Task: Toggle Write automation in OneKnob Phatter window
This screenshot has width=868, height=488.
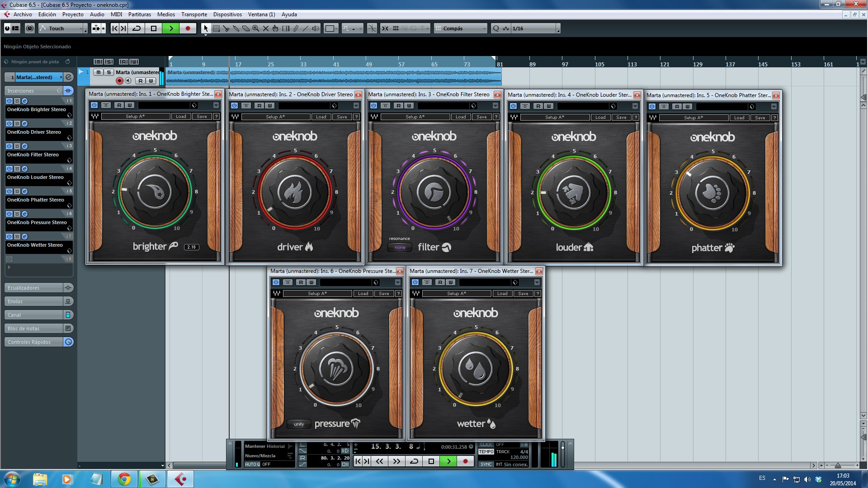Action: pos(688,107)
